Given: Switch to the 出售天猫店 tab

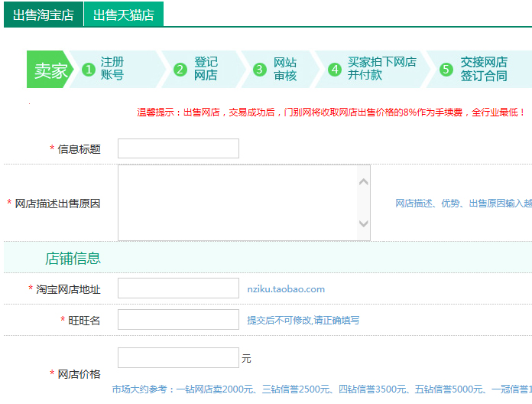Looking at the screenshot, I should (124, 15).
